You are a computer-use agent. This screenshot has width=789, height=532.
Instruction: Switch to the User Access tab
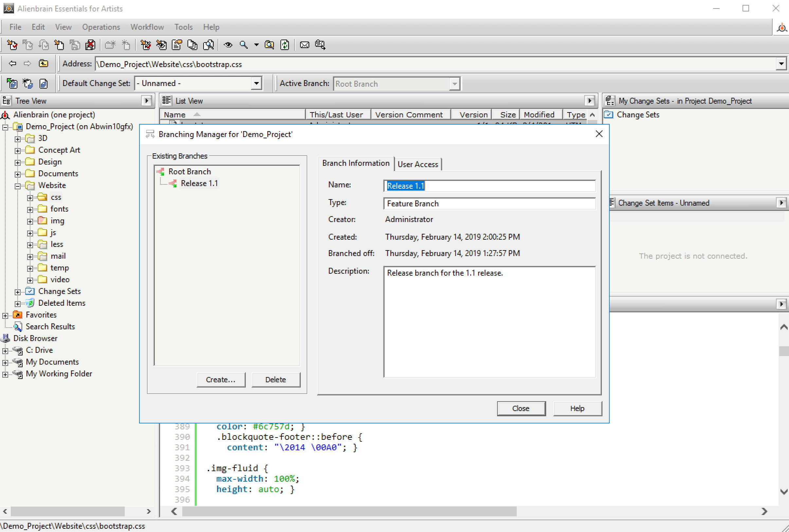418,164
